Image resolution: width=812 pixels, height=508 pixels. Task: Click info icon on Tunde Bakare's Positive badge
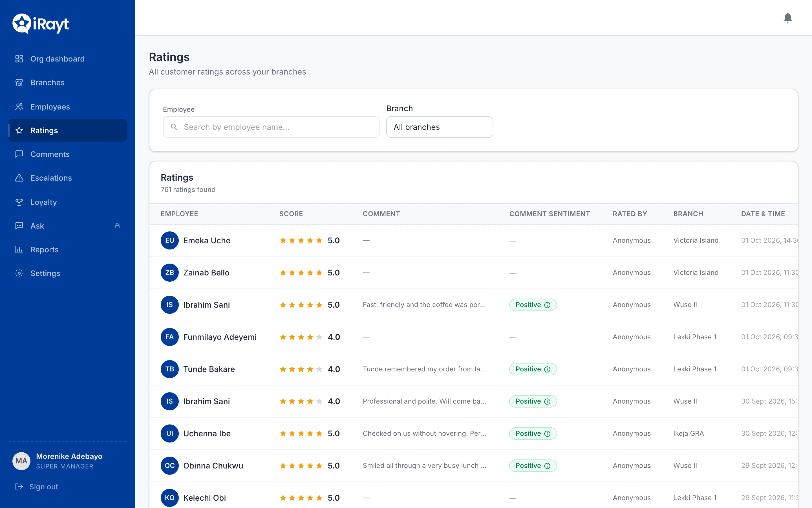(547, 369)
